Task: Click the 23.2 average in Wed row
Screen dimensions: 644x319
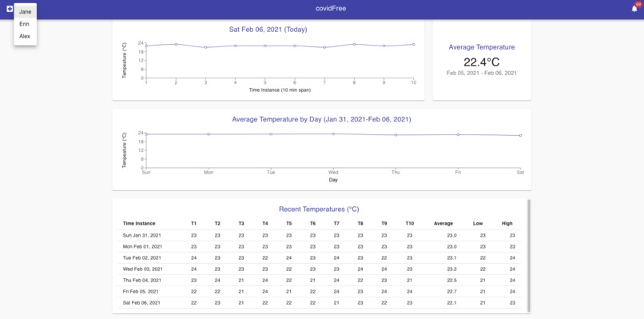Action: click(452, 269)
